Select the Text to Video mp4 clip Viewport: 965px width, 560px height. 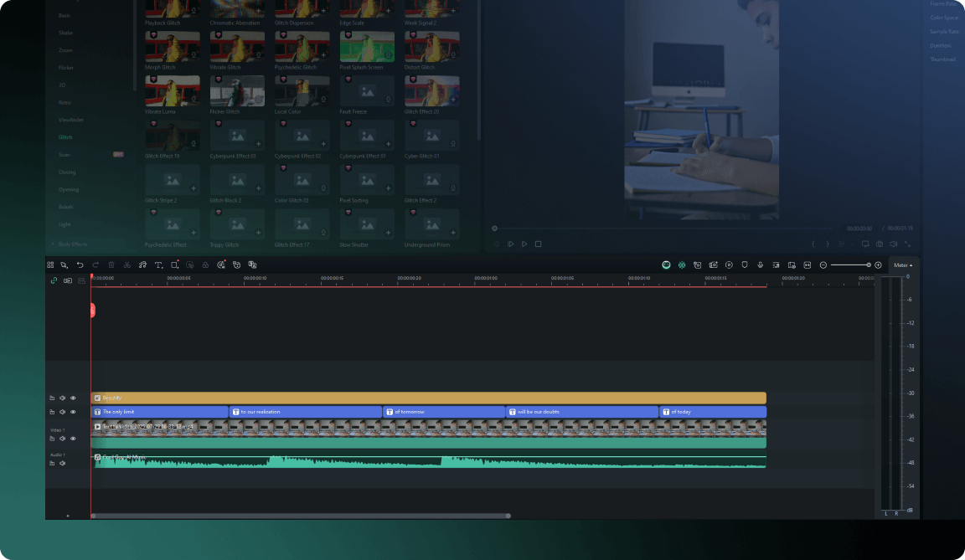[428, 434]
